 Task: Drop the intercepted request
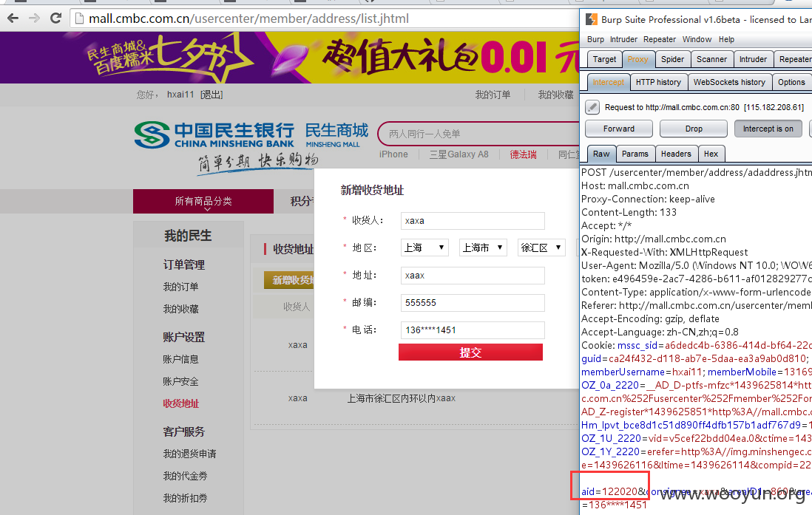[x=694, y=129]
